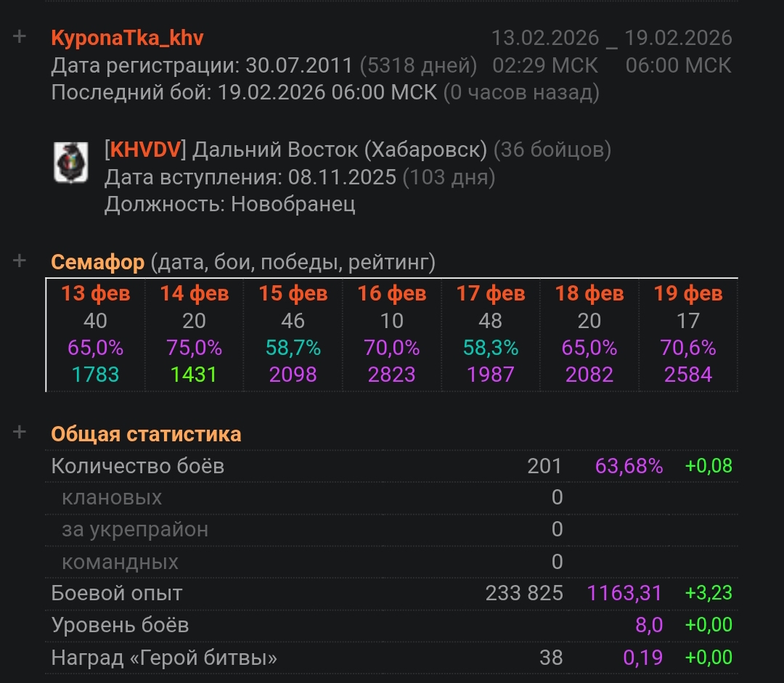Click the awards ratio 0,19
This screenshot has width=784, height=683.
[x=643, y=658]
